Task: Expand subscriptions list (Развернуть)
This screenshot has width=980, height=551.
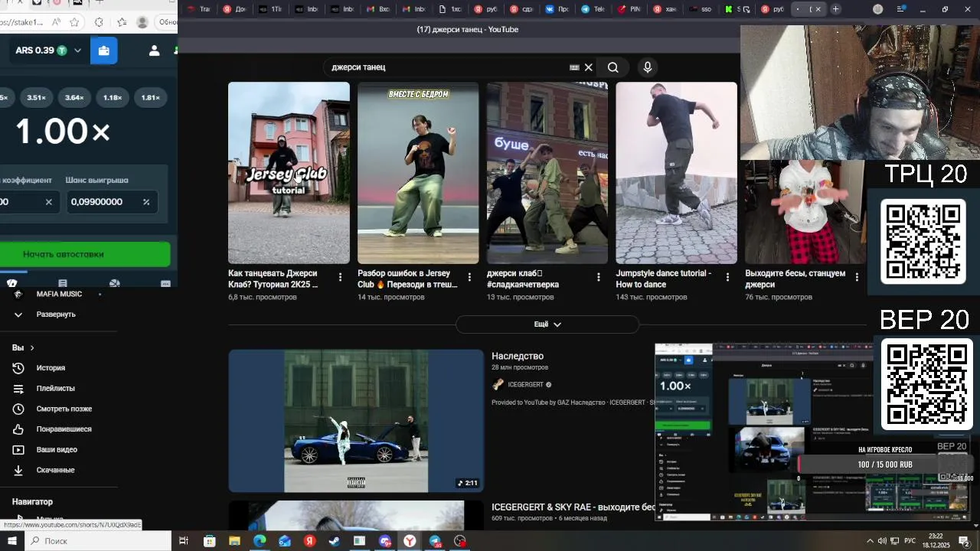Action: click(46, 315)
